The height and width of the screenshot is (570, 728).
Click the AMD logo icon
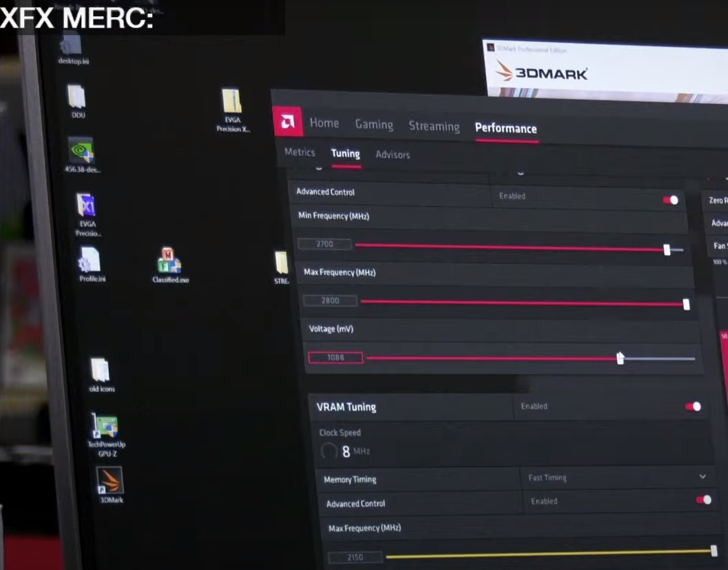[x=288, y=122]
